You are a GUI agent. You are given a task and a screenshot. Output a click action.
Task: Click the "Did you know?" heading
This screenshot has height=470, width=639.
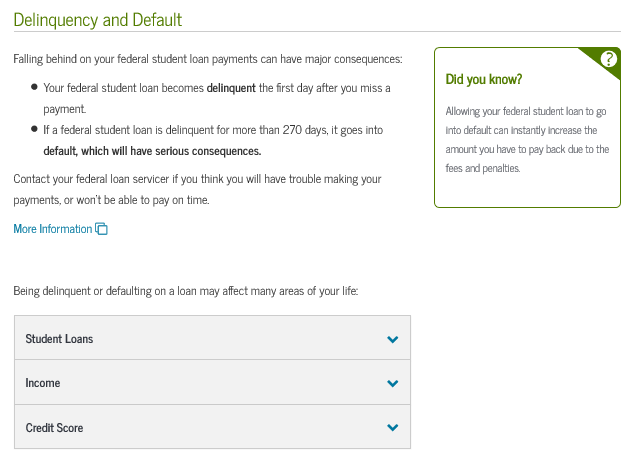coord(484,78)
